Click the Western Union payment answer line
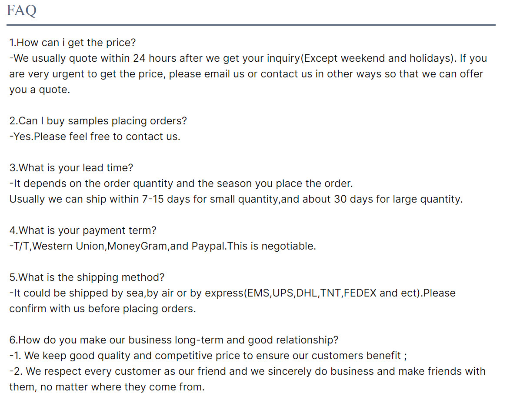530x420 pixels. tap(163, 246)
